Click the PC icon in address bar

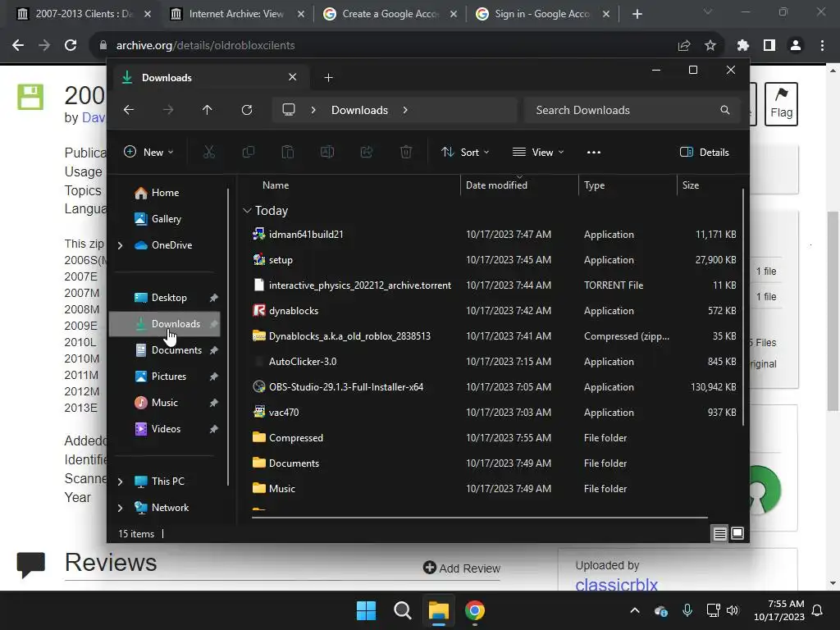(x=289, y=110)
